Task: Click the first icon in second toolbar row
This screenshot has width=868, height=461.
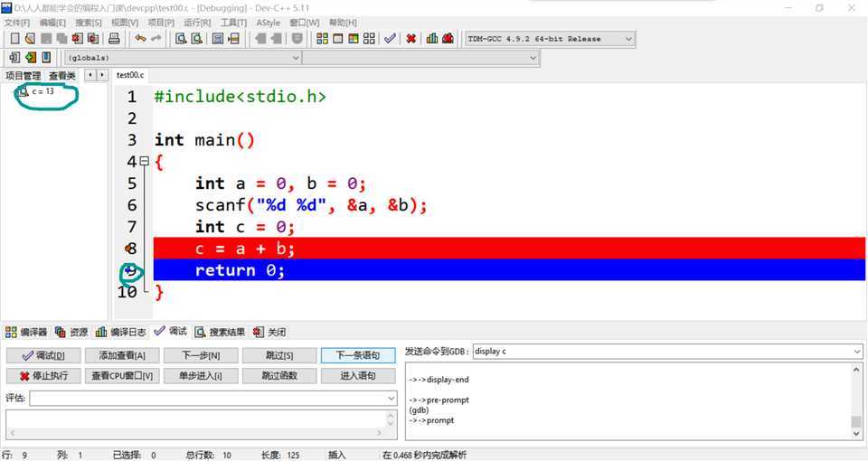Action: click(15, 57)
